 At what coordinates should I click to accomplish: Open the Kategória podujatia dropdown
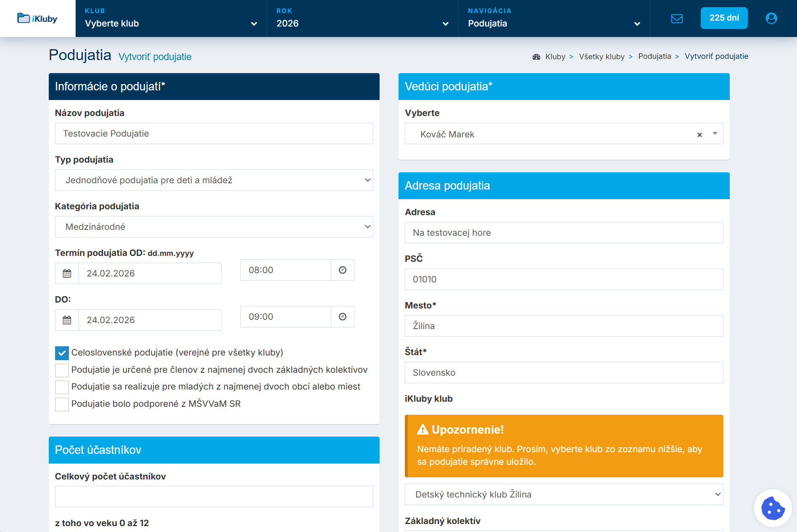click(x=214, y=227)
